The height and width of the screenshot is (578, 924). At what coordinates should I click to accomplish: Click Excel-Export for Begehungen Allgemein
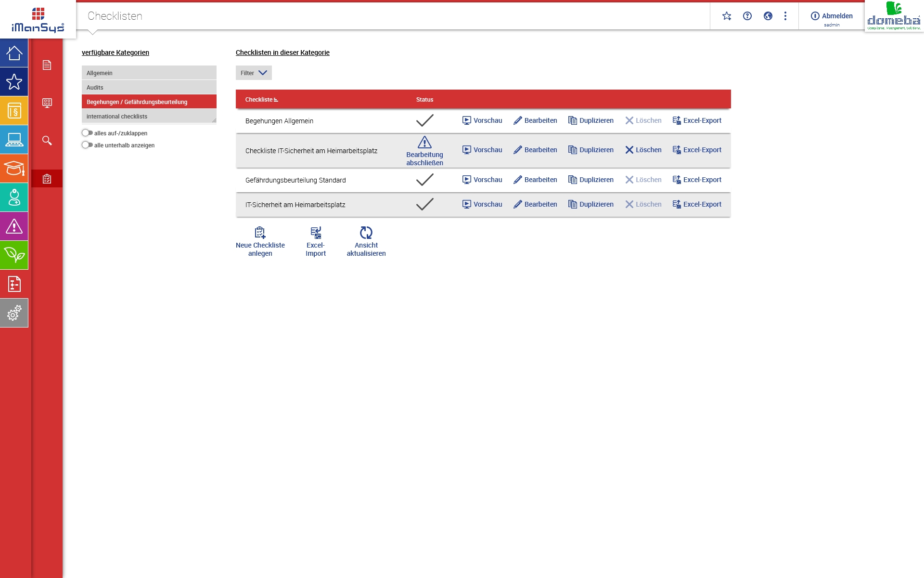click(696, 120)
